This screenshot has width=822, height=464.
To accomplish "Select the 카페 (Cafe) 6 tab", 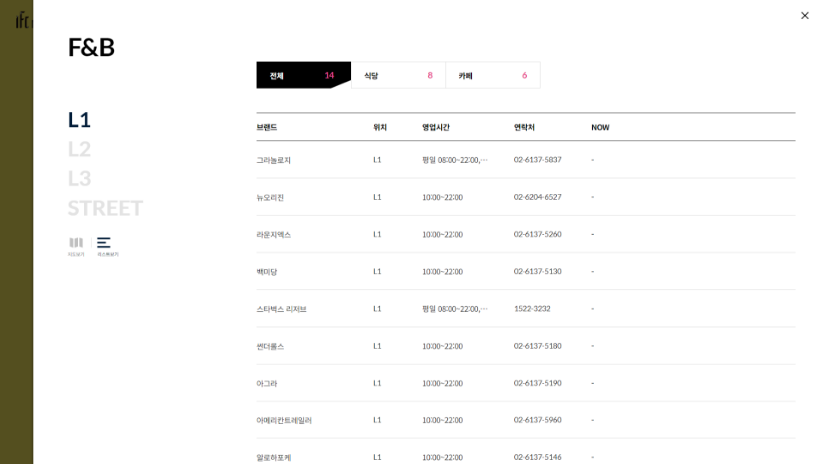I will coord(493,75).
